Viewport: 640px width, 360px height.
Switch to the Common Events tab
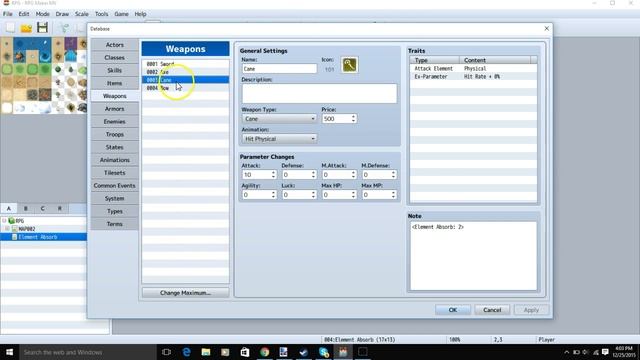coord(115,185)
